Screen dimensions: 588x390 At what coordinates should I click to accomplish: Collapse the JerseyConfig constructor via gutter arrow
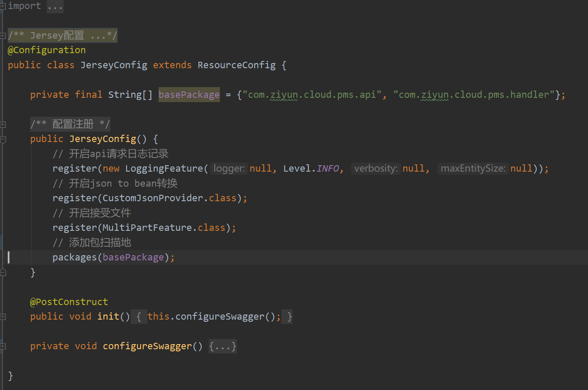click(x=3, y=139)
